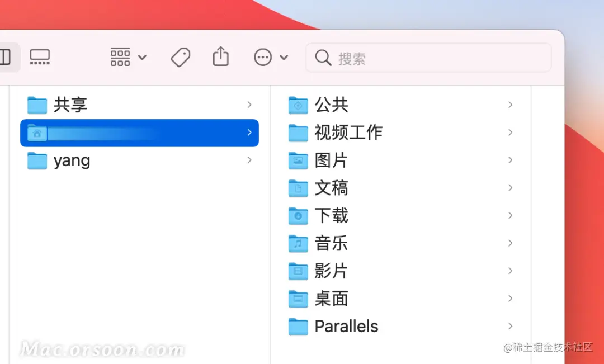Select the 音乐 folder name
The width and height of the screenshot is (604, 364).
331,243
